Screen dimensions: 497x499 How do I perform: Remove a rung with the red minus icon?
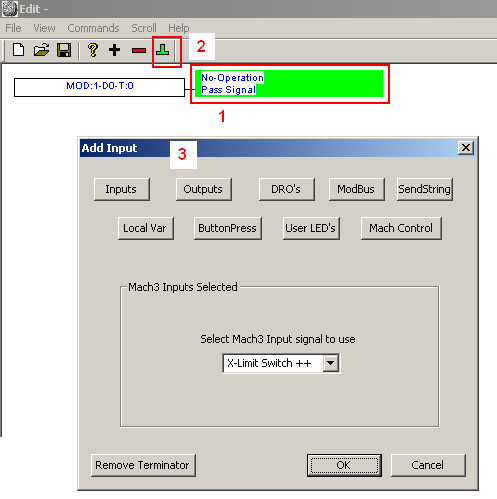(138, 51)
